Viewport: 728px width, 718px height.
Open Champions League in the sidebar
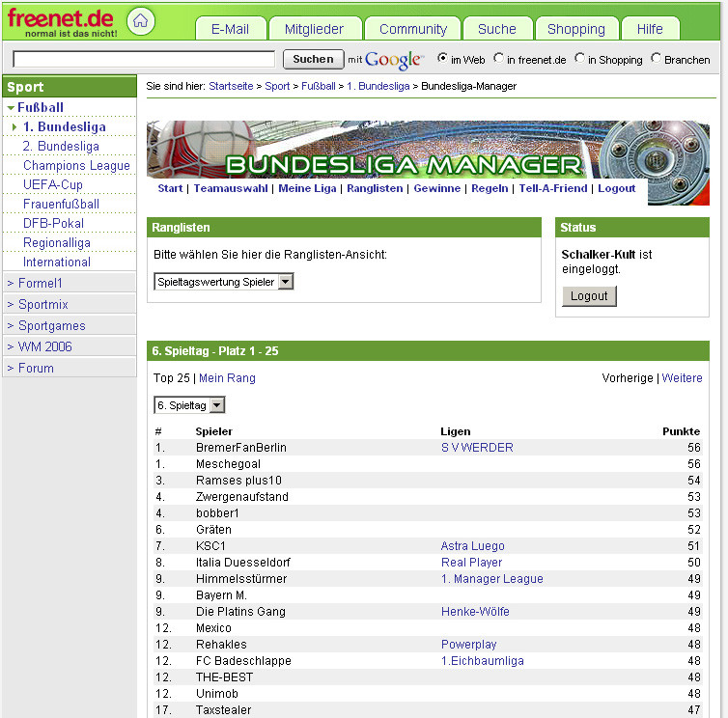(x=76, y=165)
